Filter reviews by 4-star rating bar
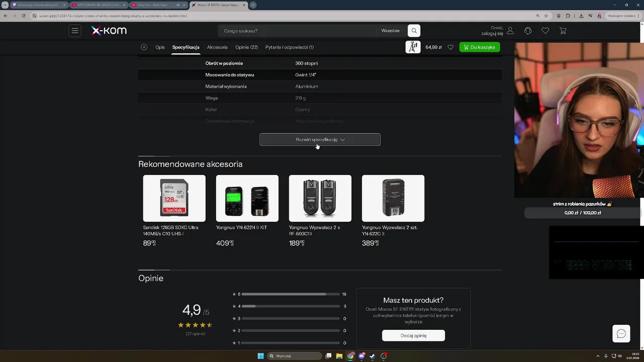Image resolution: width=644 pixels, height=362 pixels. [290, 306]
